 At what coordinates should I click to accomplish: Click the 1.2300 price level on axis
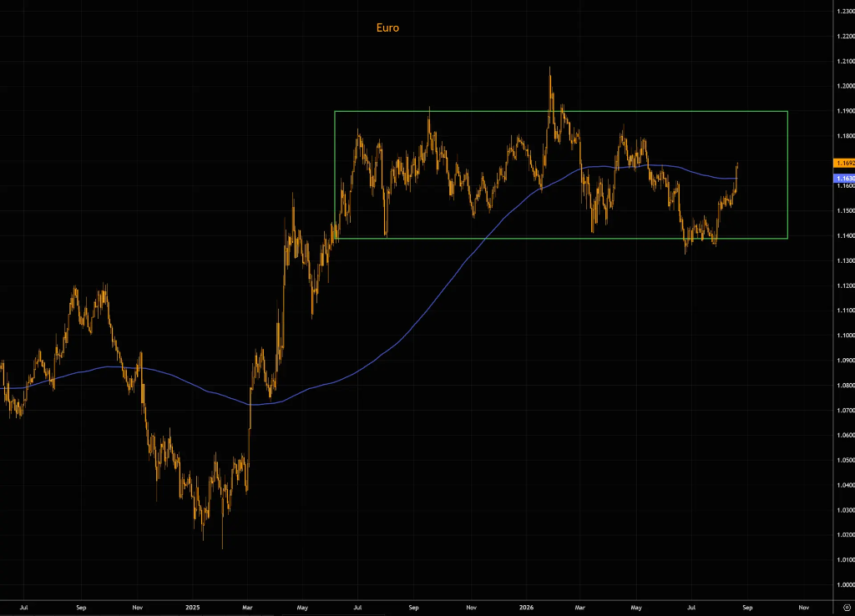(846, 12)
